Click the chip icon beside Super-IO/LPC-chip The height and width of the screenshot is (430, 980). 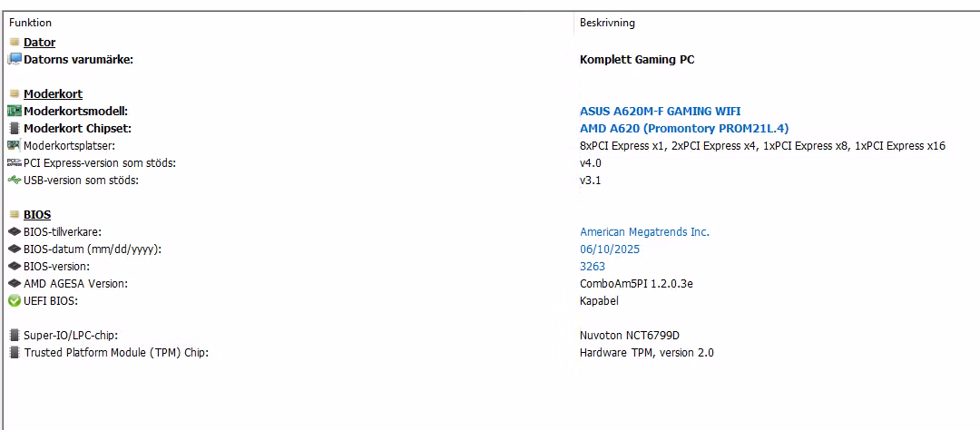[x=15, y=336]
